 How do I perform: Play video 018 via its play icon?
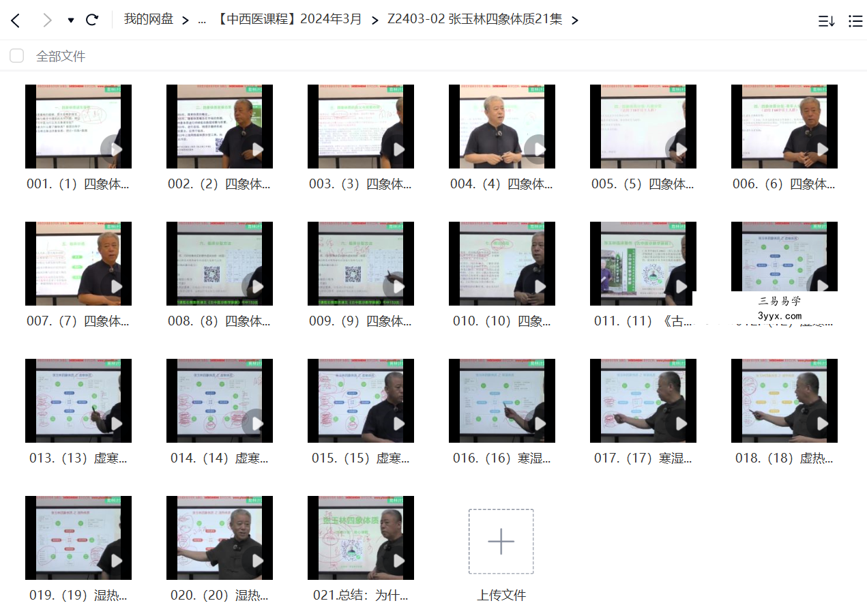click(x=821, y=423)
